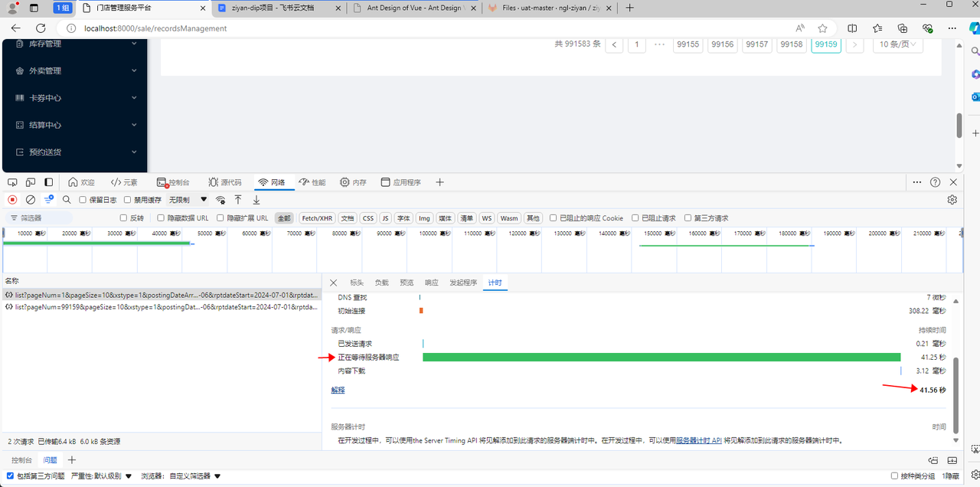Screen dimensions: 980x487
Task: Enable disable cache checkbox
Action: (x=127, y=200)
